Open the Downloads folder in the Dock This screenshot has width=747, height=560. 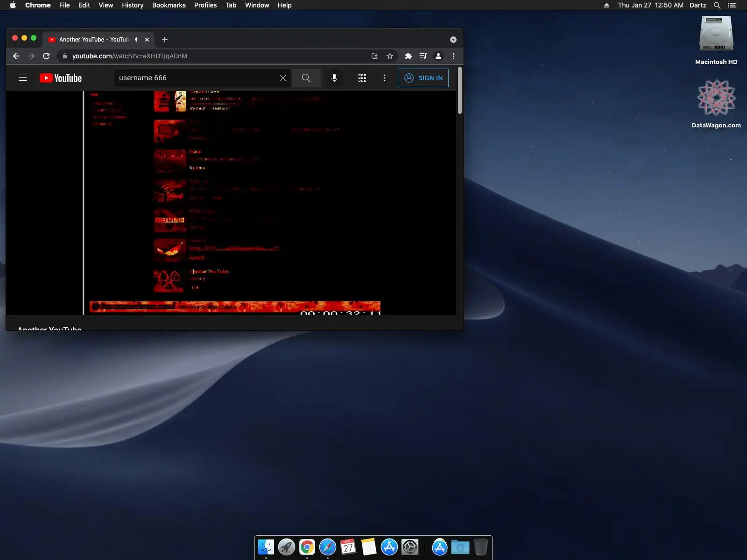(x=460, y=547)
